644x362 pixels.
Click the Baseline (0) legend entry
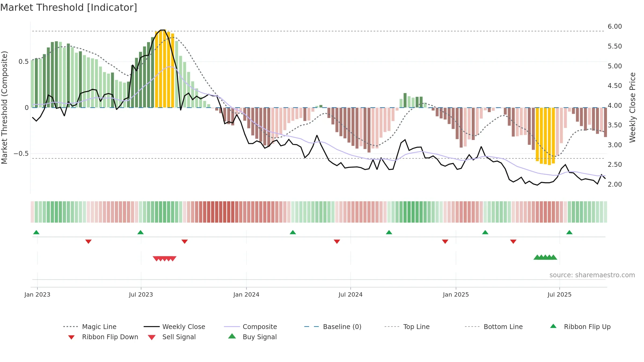pyautogui.click(x=333, y=327)
